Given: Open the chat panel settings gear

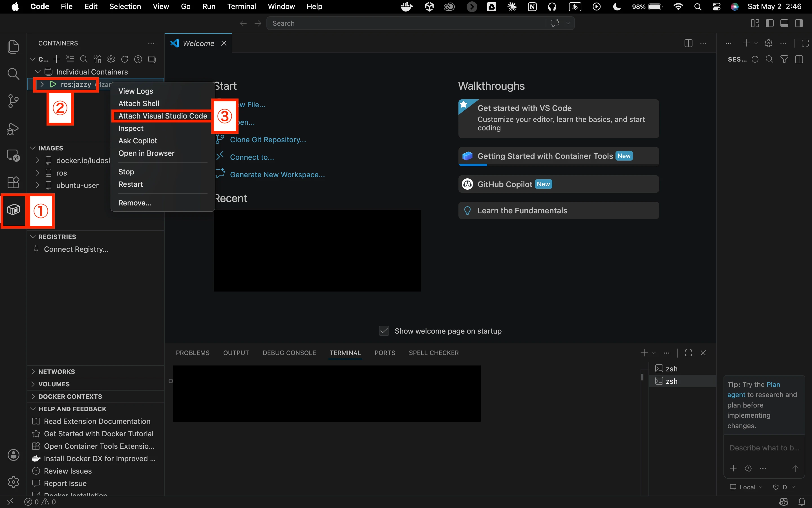Looking at the screenshot, I should pos(768,43).
